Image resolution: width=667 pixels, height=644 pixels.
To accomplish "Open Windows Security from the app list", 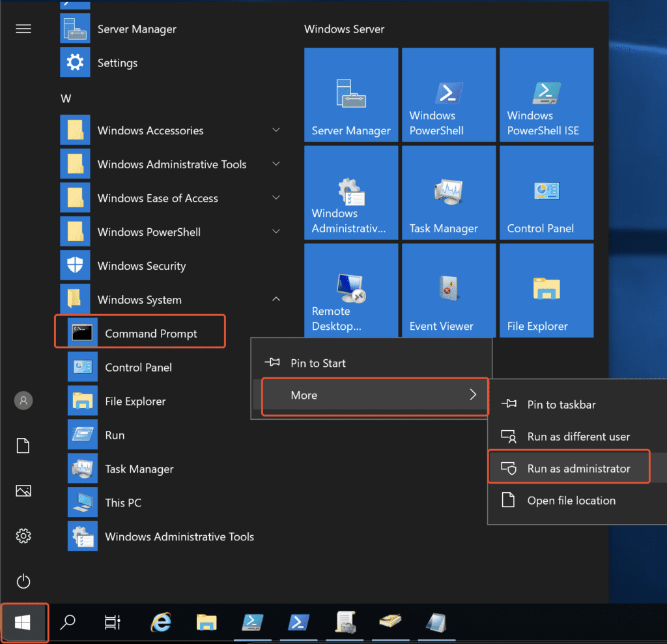I will click(x=170, y=265).
